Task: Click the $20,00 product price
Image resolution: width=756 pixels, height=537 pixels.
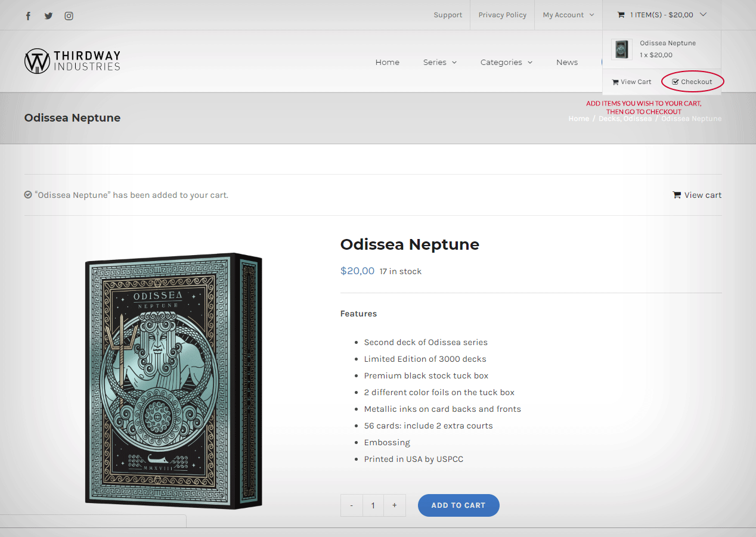Action: [x=357, y=271]
